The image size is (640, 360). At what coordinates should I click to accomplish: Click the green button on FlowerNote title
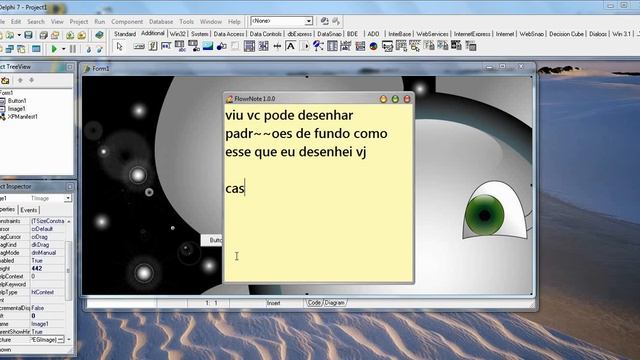(395, 99)
